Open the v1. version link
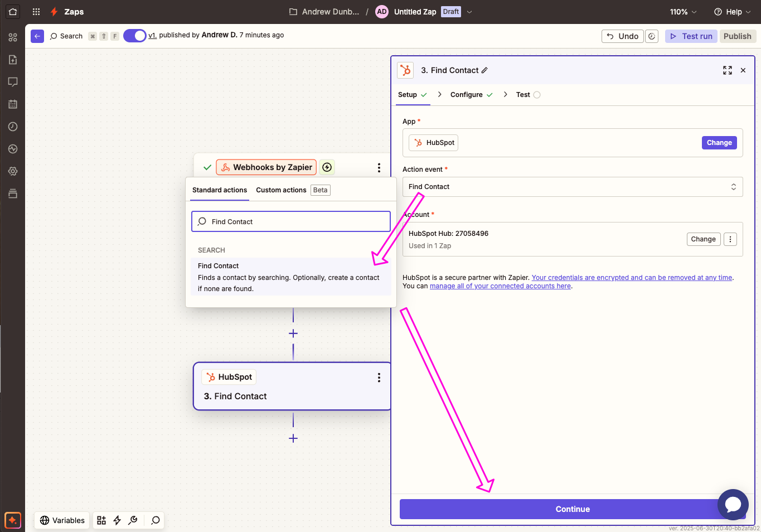Image resolution: width=761 pixels, height=532 pixels. [x=152, y=35]
